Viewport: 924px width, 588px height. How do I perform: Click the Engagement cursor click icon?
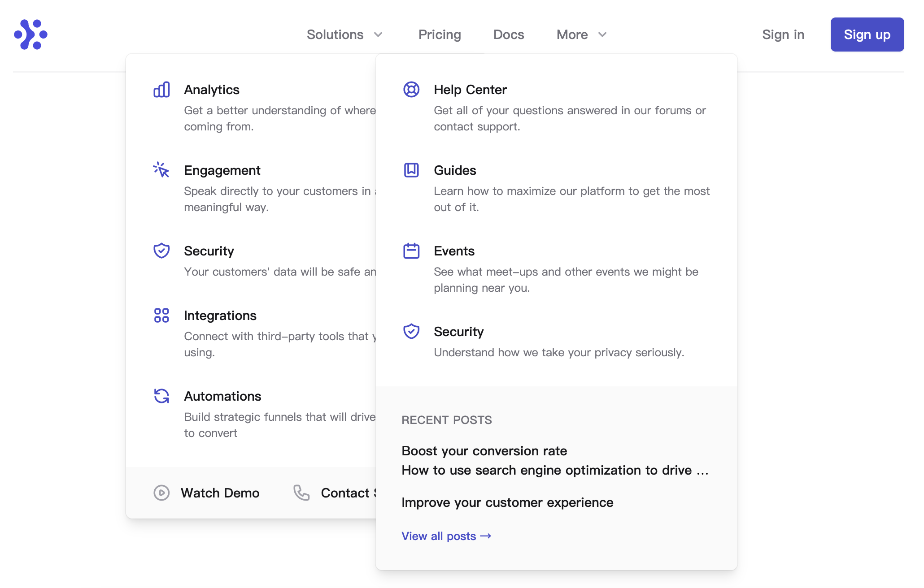click(x=161, y=170)
